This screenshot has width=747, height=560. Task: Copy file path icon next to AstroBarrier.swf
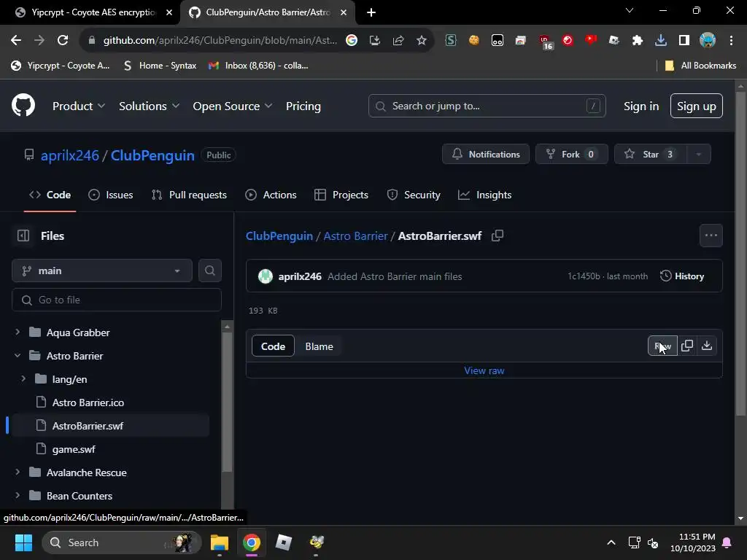click(x=498, y=236)
